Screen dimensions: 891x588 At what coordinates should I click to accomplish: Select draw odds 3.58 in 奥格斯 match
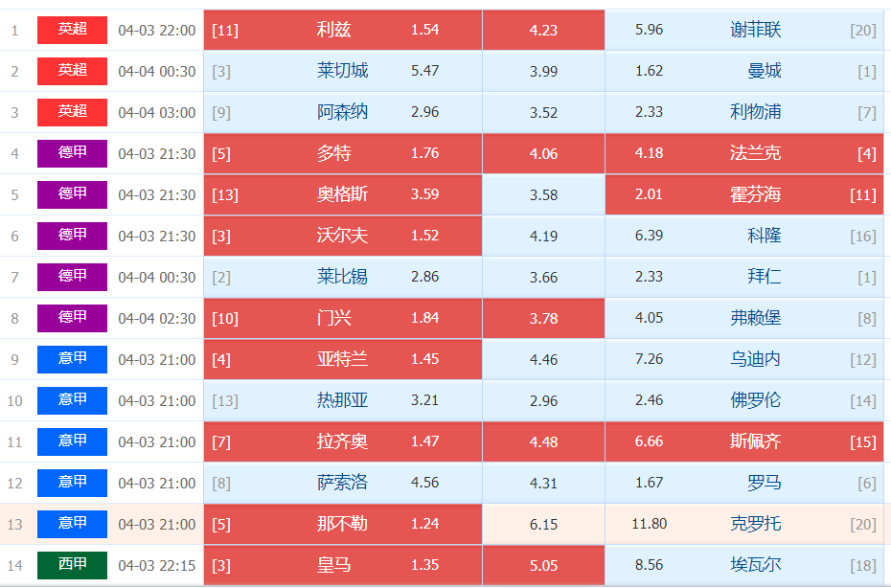point(543,194)
